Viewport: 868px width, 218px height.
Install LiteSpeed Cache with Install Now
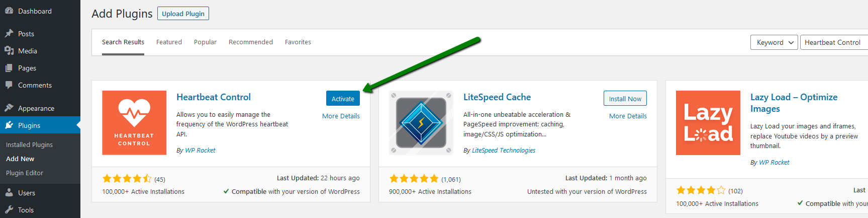625,99
